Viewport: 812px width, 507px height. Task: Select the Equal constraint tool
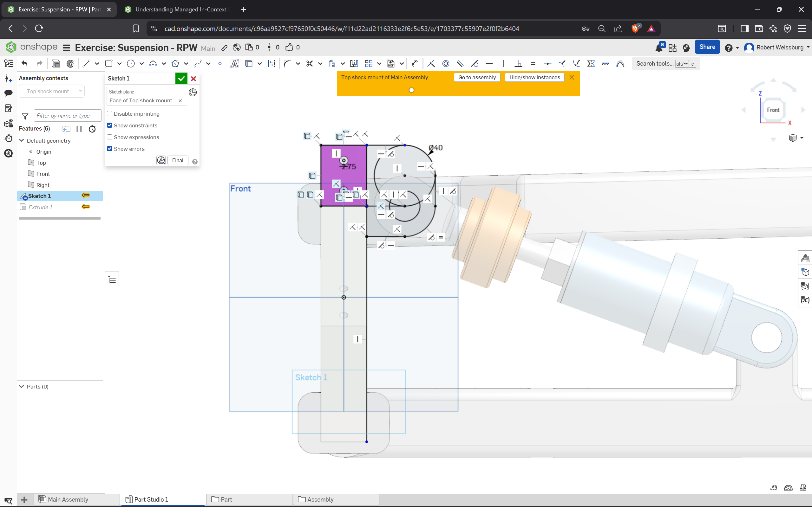[533, 63]
